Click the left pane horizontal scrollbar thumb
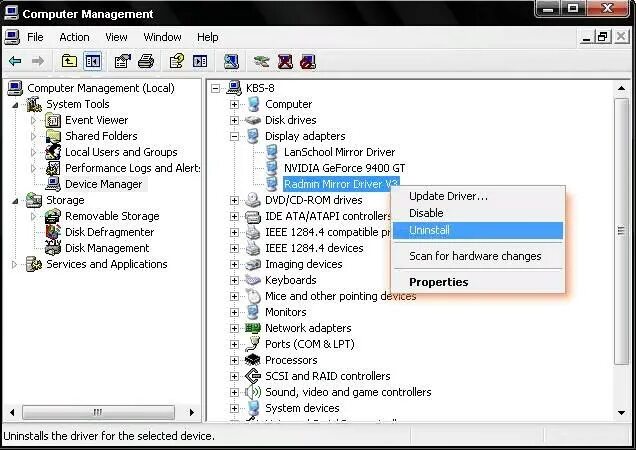Image resolution: width=636 pixels, height=450 pixels. [x=99, y=413]
